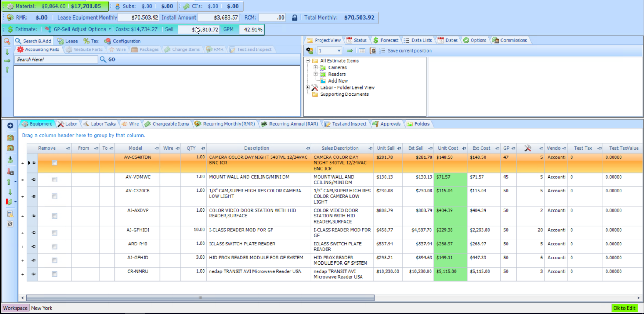
Task: Expand the Readers folder node
Action: pos(316,74)
